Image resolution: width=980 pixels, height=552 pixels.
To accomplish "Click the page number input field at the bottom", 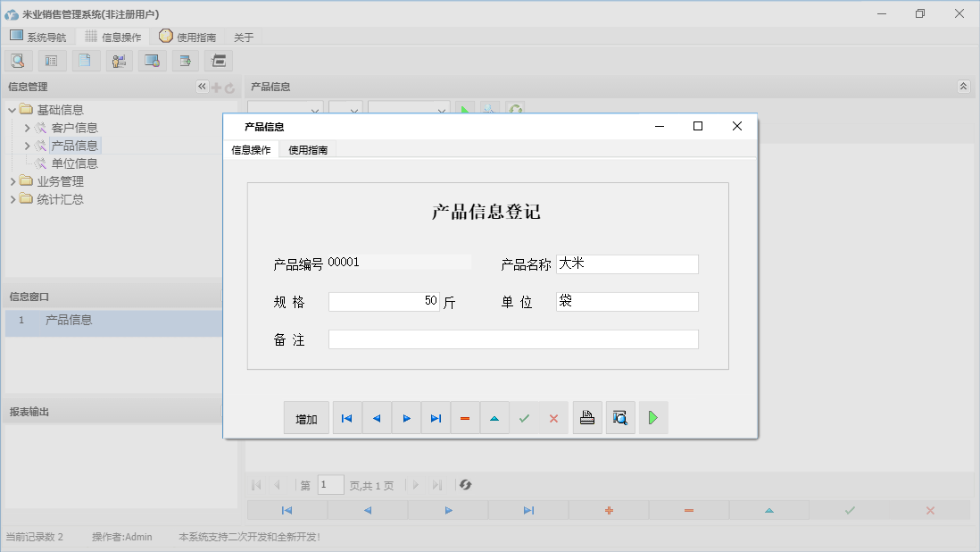I will (x=330, y=484).
